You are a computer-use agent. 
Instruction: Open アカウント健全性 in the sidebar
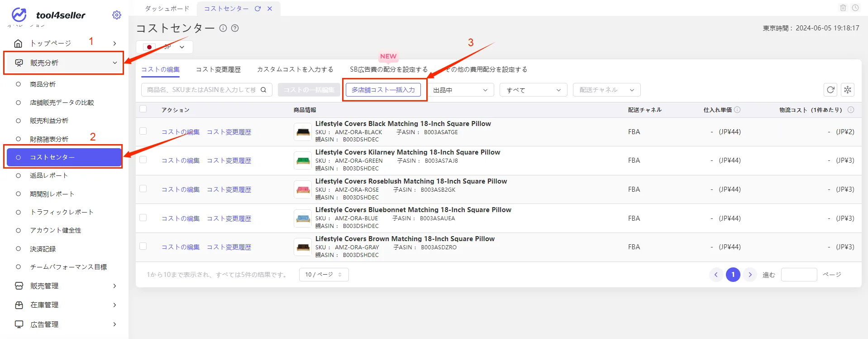tap(56, 230)
